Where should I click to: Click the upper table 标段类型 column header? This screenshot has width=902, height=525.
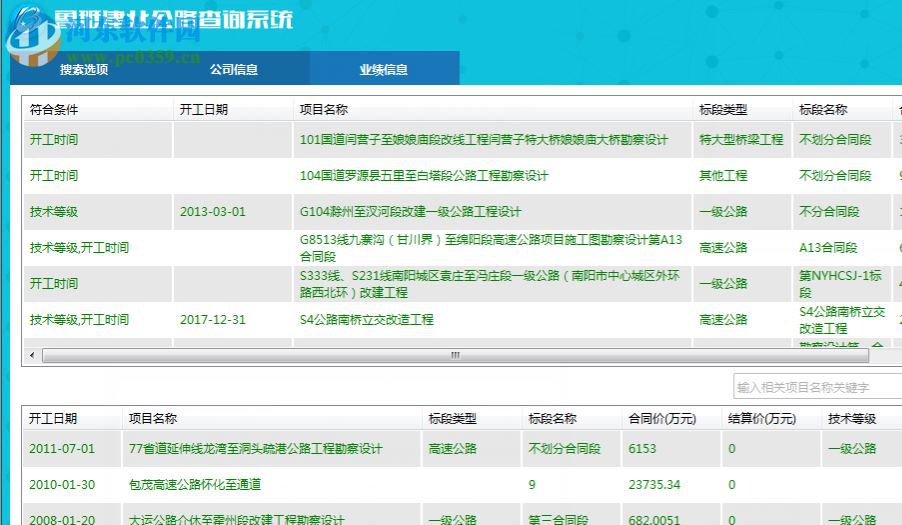742,109
